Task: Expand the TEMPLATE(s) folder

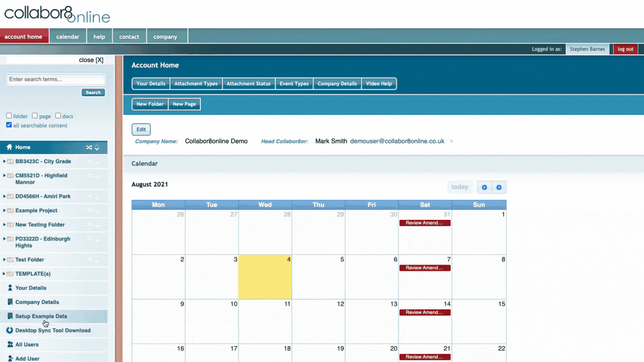Action: pyautogui.click(x=4, y=274)
